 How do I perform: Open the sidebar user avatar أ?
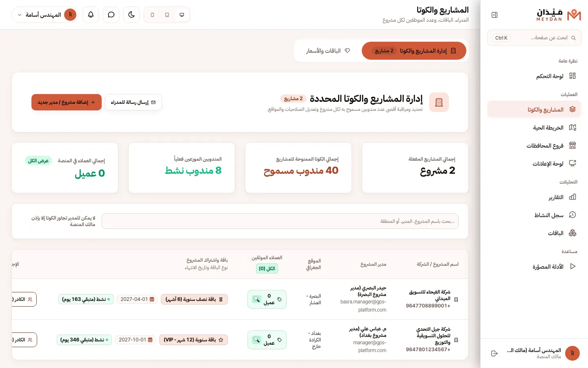[x=572, y=353]
